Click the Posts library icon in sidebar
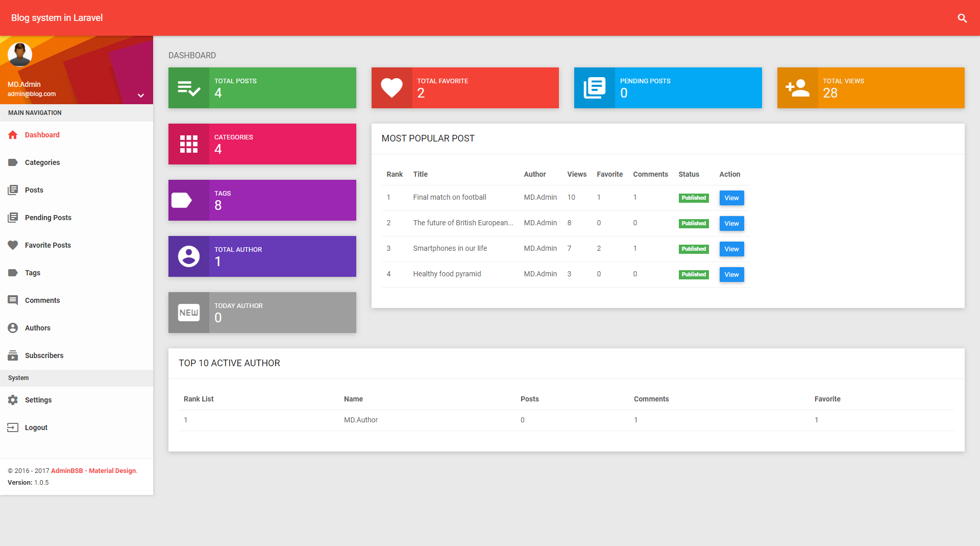The width and height of the screenshot is (980, 546). point(13,190)
